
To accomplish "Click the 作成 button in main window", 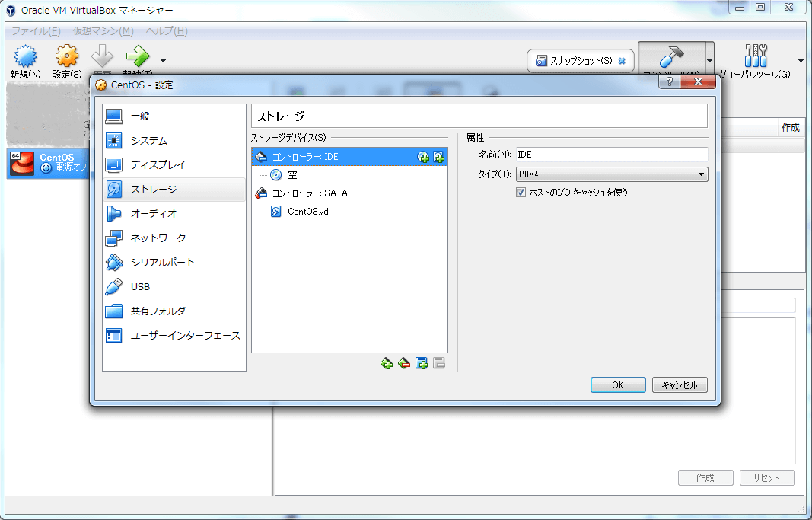I will pyautogui.click(x=705, y=477).
